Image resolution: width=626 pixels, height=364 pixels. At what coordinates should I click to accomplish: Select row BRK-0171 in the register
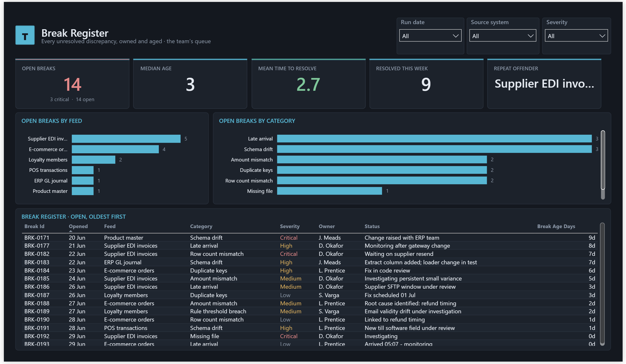tap(310, 238)
